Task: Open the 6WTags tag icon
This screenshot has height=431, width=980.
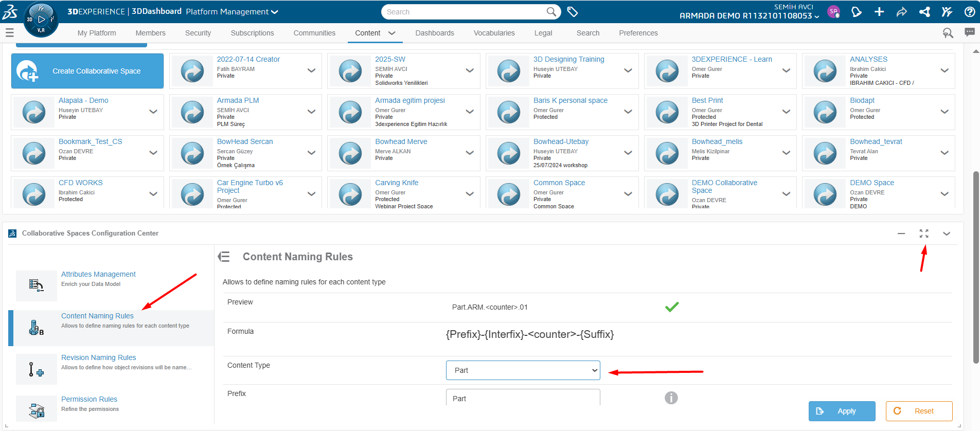Action: click(572, 12)
